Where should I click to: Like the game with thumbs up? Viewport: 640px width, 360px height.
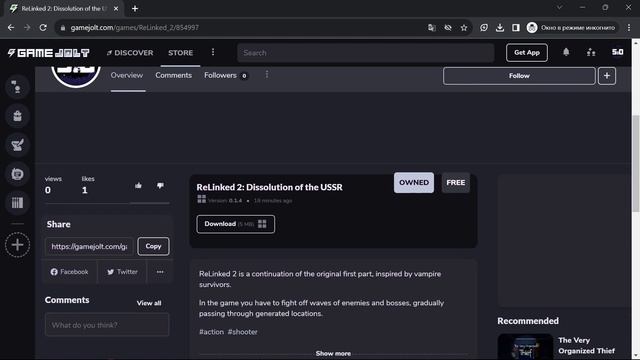pos(138,186)
